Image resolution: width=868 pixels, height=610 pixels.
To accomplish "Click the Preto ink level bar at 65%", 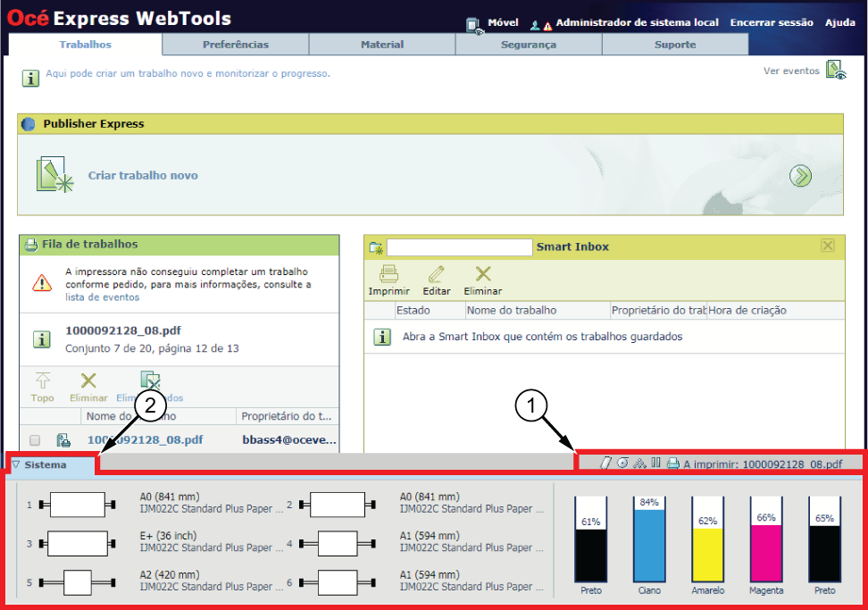I will point(825,539).
